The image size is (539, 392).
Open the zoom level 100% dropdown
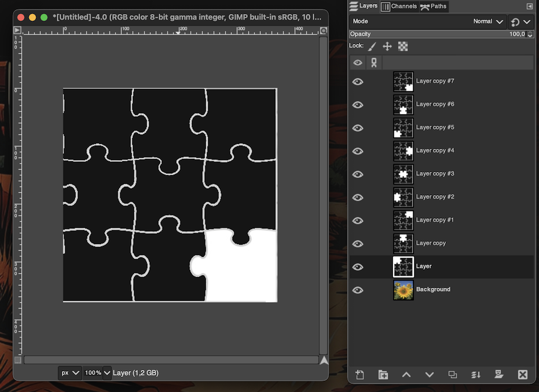(97, 373)
